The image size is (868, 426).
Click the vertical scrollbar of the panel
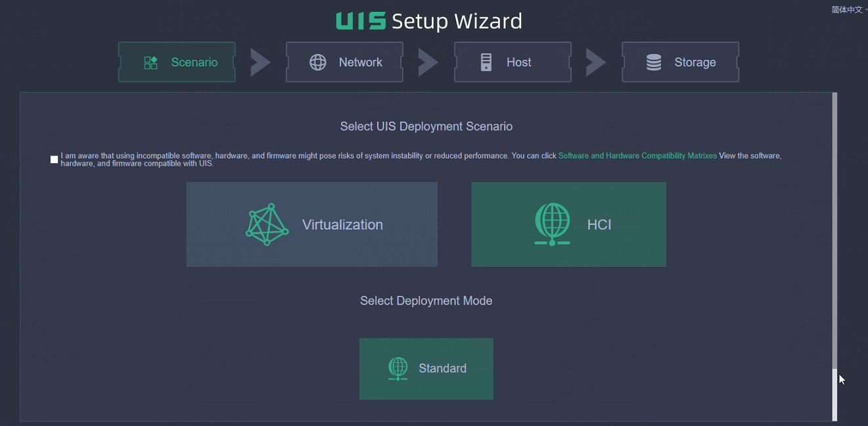coord(835,256)
